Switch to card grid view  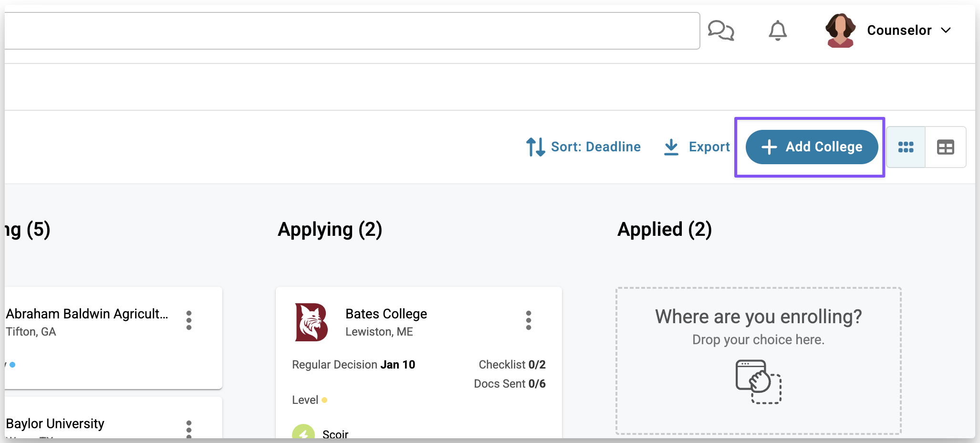coord(906,147)
